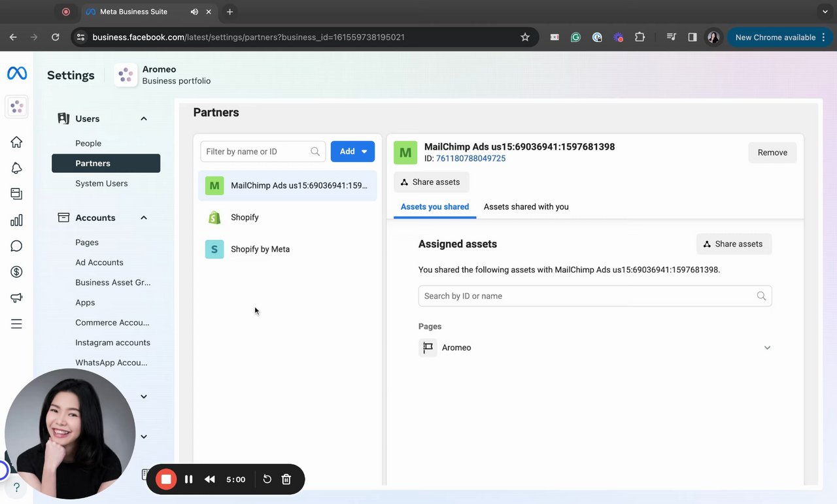Screen dimensions: 837x504
Task: Click the MailChimp green M avatar in list
Action: [x=214, y=186]
